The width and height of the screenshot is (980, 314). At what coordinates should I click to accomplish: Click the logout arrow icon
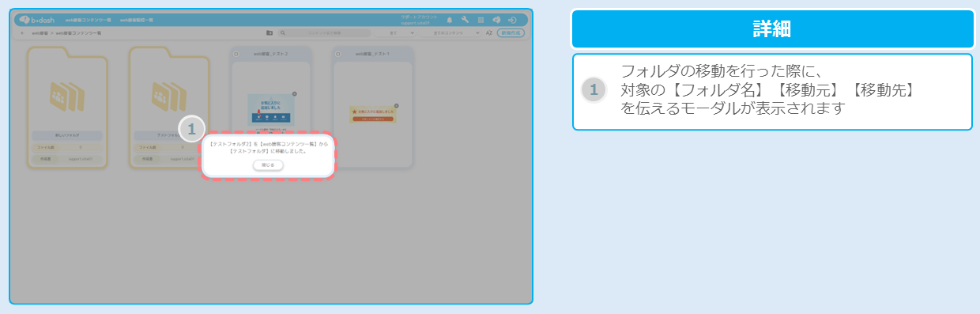click(x=512, y=20)
